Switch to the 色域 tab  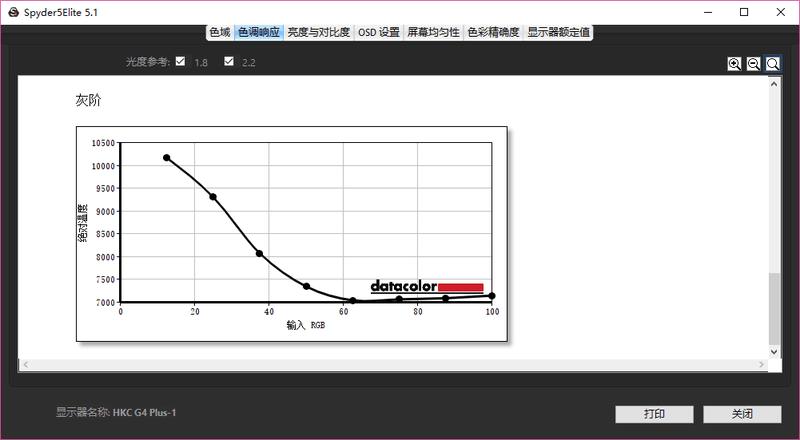[x=220, y=32]
